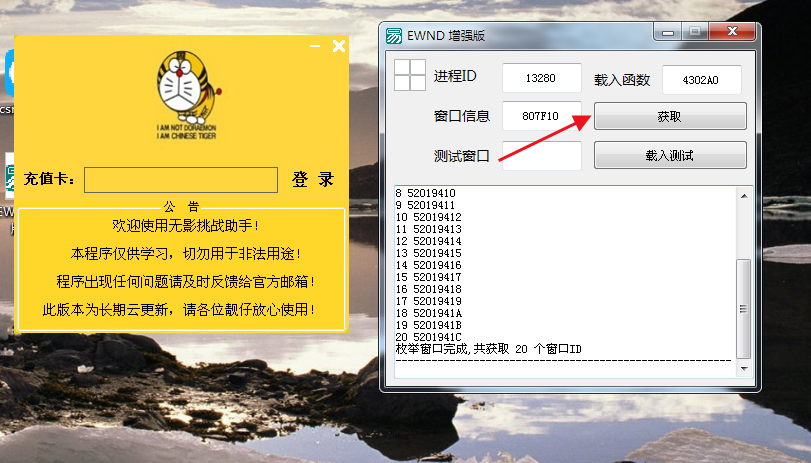
Task: Click the 登录 button in the yellow window
Action: coord(313,179)
